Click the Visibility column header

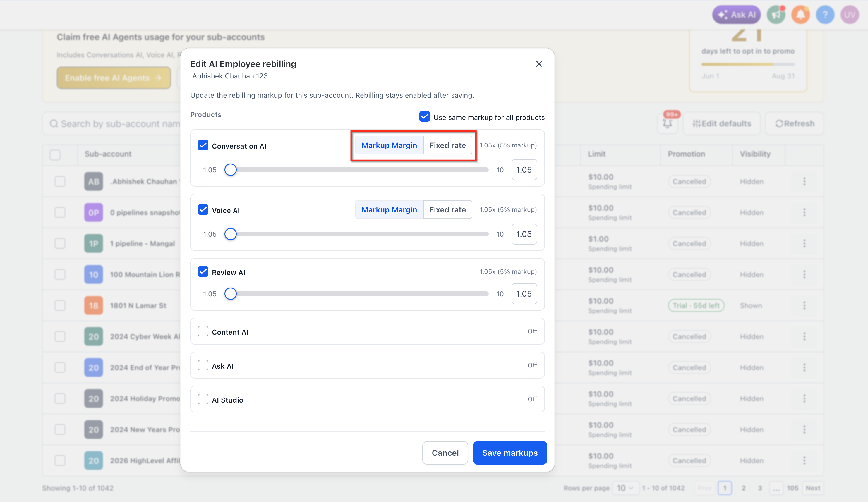pyautogui.click(x=755, y=154)
